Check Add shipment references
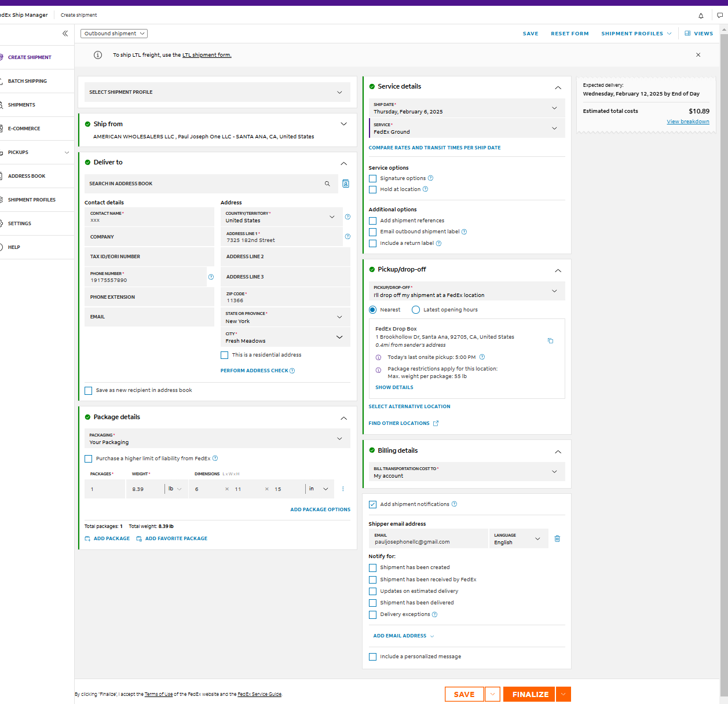Image resolution: width=728 pixels, height=704 pixels. [373, 221]
